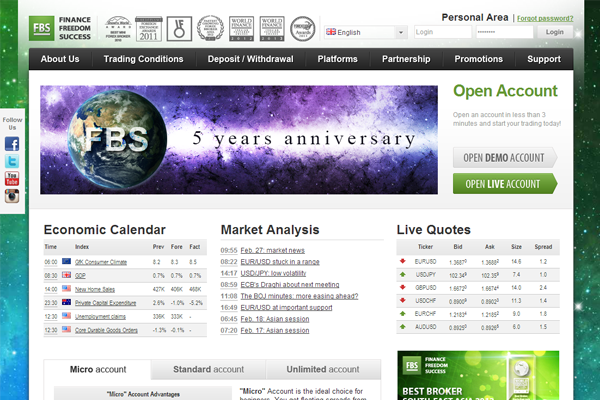Focus the Login username field
The height and width of the screenshot is (400, 600).
coord(443,32)
